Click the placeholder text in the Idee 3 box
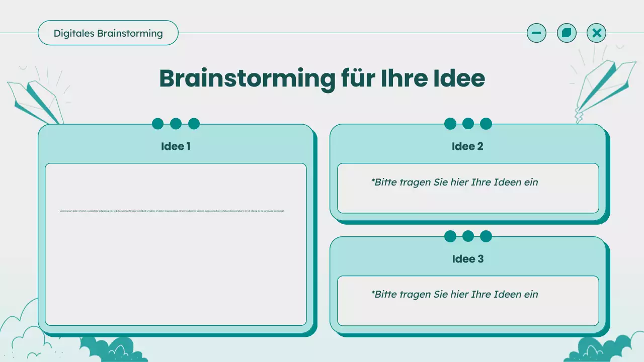 (454, 295)
